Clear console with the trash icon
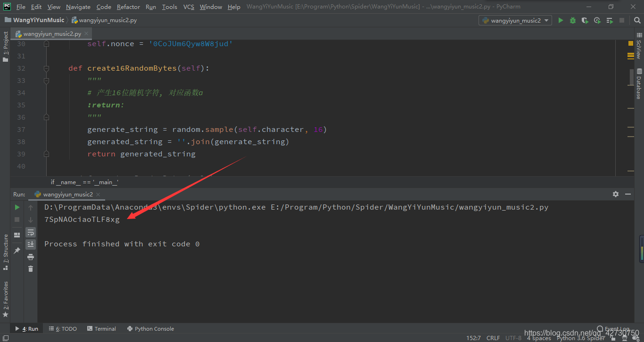Viewport: 644px width, 342px height. (x=31, y=269)
